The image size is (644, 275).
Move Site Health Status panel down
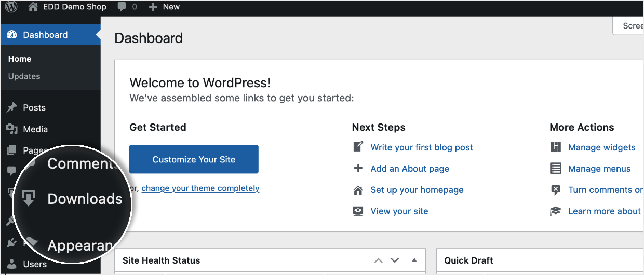pos(395,260)
